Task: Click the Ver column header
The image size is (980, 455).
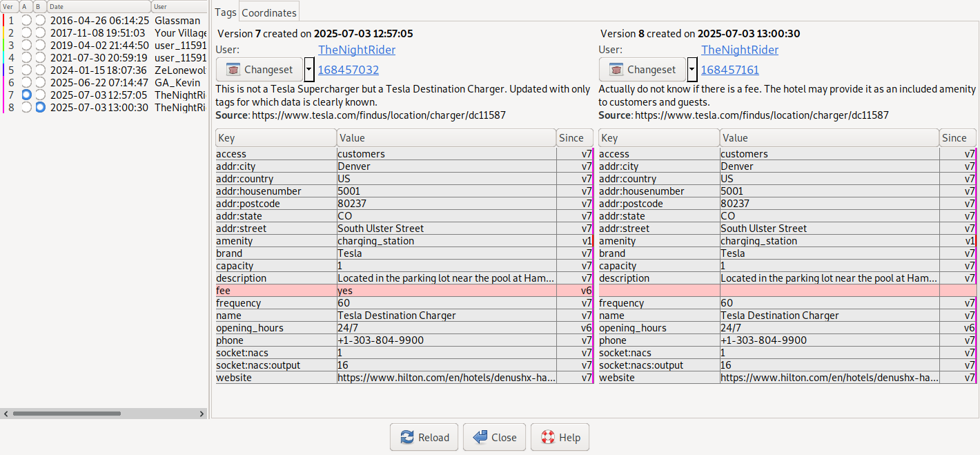Action: 10,7
